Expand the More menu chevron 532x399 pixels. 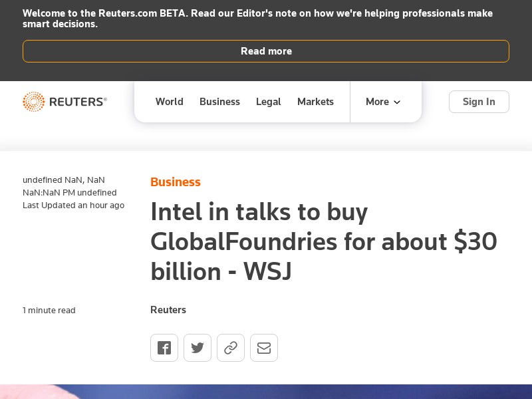(397, 102)
